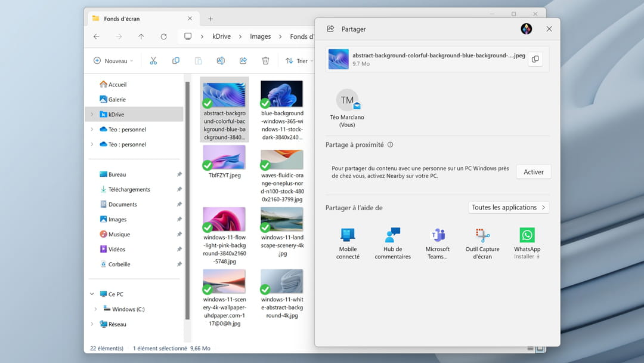
Task: Click the Paste clipboard icon
Action: point(198,61)
